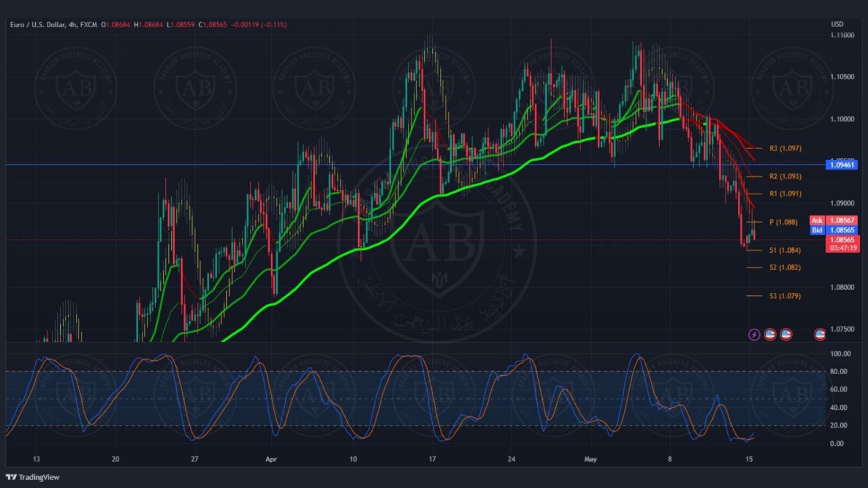Image resolution: width=868 pixels, height=488 pixels.
Task: Click date 10 on the time axis
Action: point(353,459)
